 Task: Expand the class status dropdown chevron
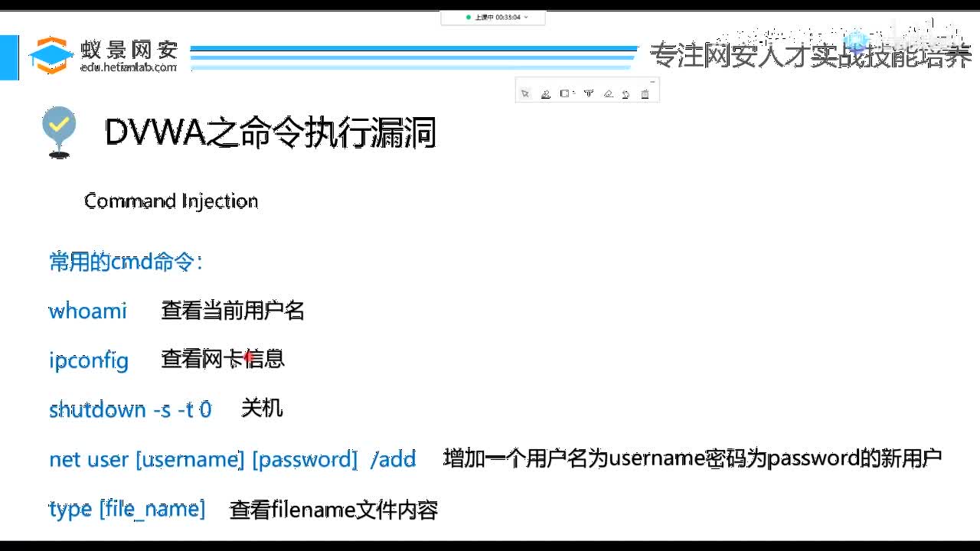[526, 17]
